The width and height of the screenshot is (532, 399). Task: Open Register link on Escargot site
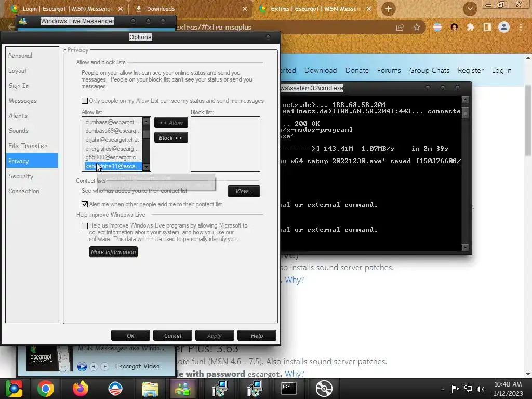click(471, 70)
